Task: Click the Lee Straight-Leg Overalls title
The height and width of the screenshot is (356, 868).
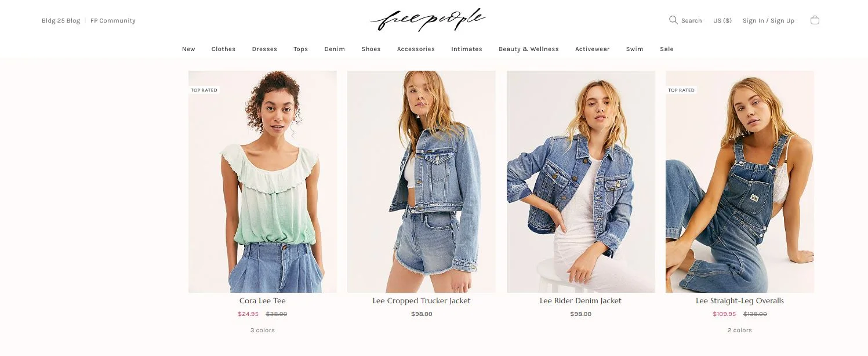Action: pos(740,301)
